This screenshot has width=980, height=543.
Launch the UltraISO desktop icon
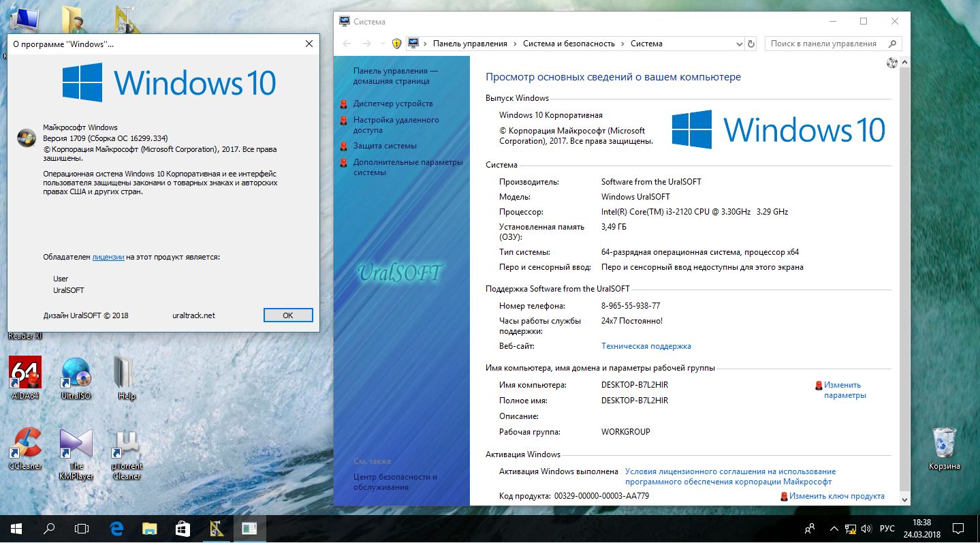(76, 377)
